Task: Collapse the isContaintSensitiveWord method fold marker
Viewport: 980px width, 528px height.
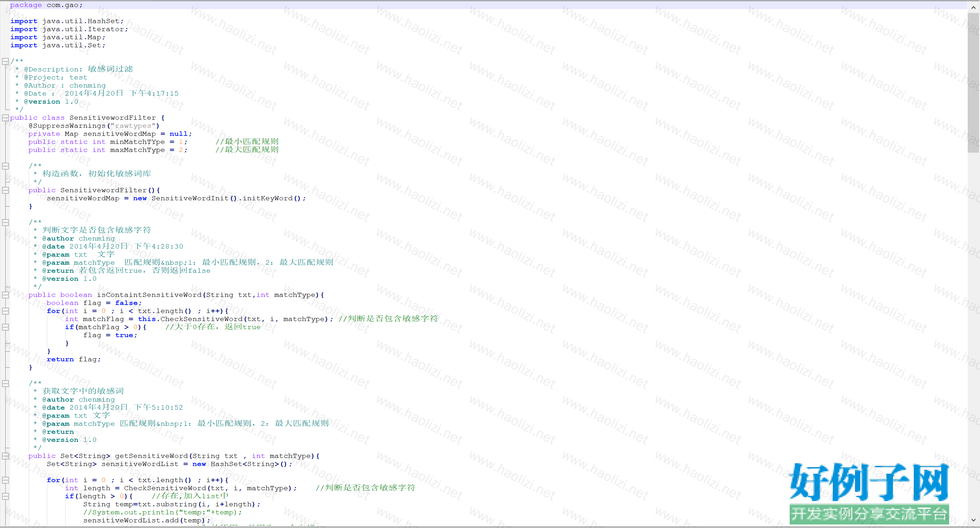Action: [5, 295]
